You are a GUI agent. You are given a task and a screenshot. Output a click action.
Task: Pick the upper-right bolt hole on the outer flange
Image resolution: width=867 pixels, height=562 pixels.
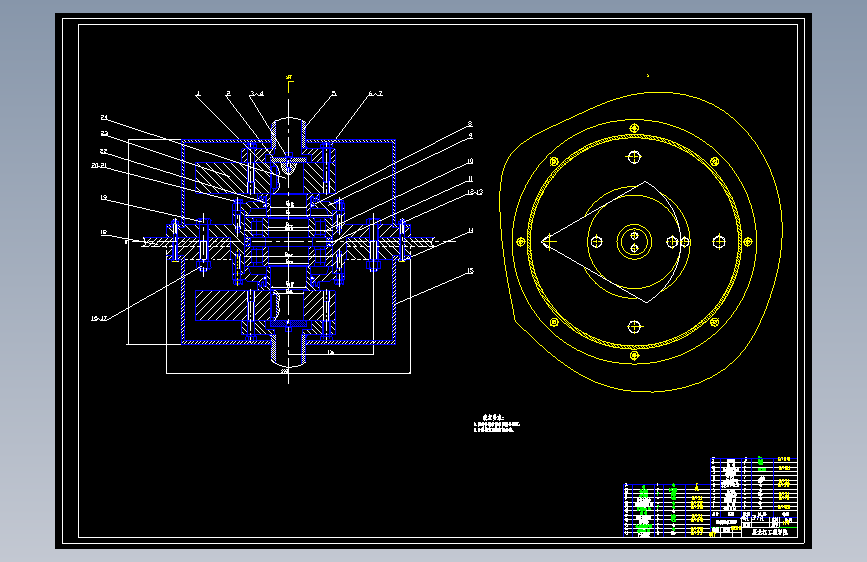pos(714,162)
